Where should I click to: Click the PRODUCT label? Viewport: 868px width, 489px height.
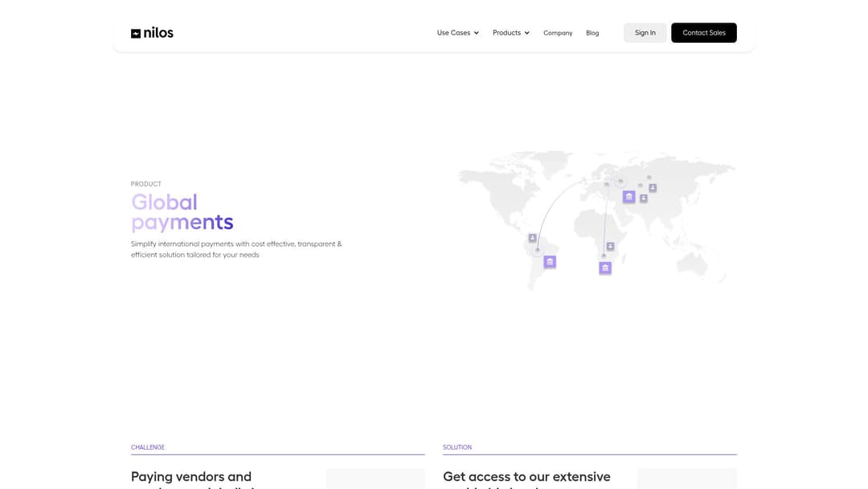[146, 184]
